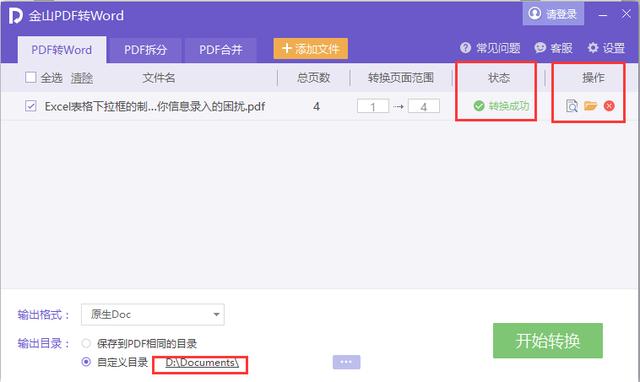Open the output folder icon
Screen dimensions: 640x382
click(590, 106)
